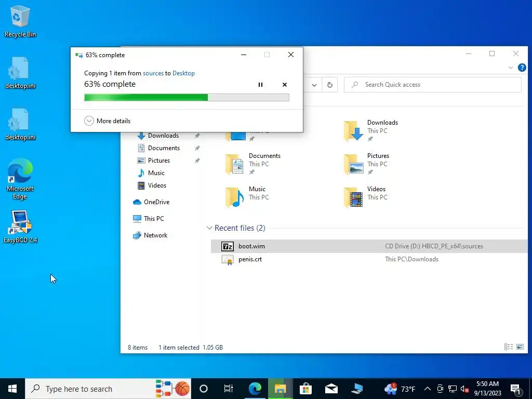Collapse the Recent files group

[209, 228]
